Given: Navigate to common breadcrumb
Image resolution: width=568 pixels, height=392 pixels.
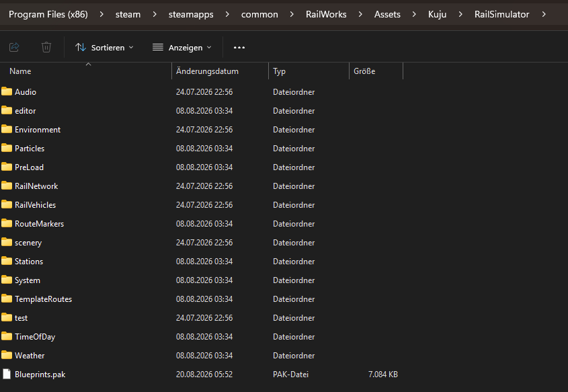Looking at the screenshot, I should (x=259, y=15).
